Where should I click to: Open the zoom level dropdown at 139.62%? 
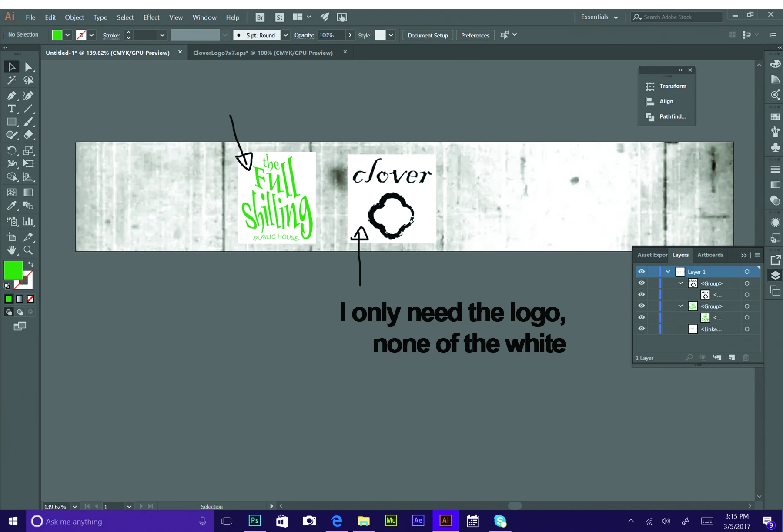(75, 506)
